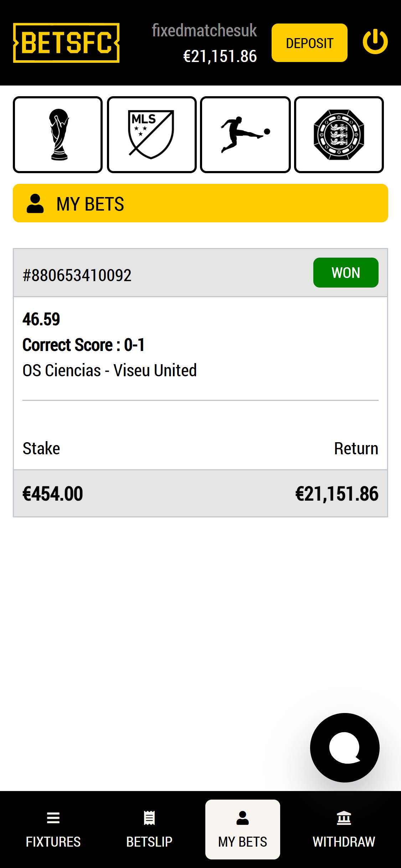Switch to the My Bets bottom tab

pos(242,829)
